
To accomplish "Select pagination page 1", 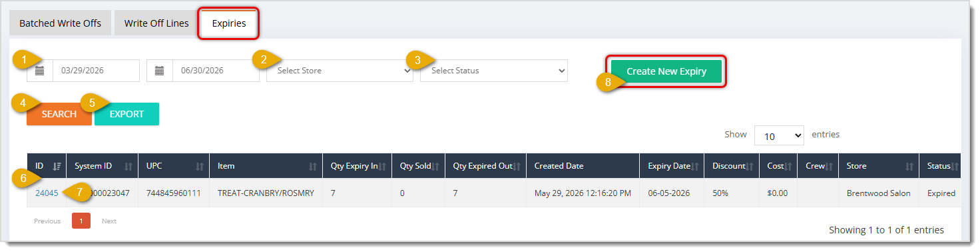I will pos(81,221).
